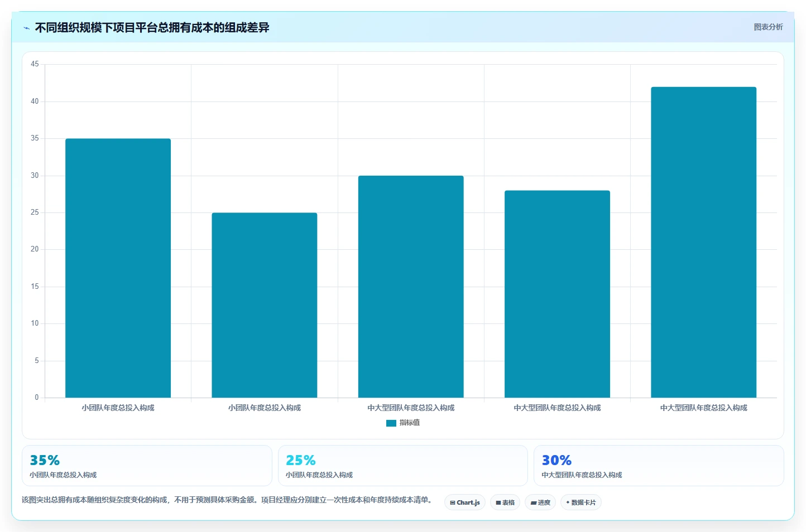The width and height of the screenshot is (806, 532).
Task: Click the icon inside the Chart.js tag
Action: [453, 502]
